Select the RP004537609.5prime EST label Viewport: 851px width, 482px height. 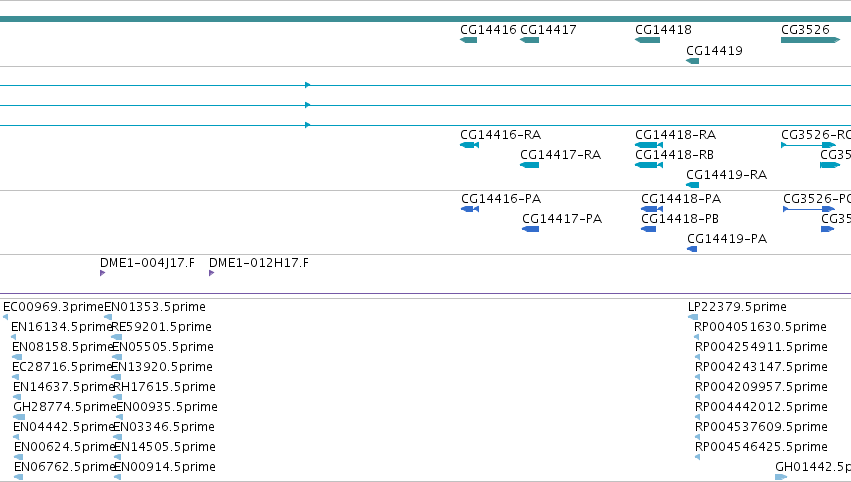(x=761, y=427)
